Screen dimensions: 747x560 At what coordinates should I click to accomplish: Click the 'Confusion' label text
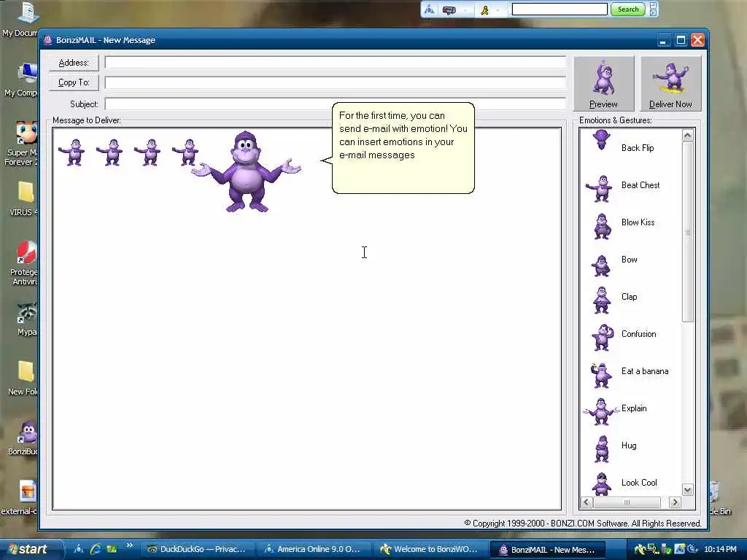[639, 334]
